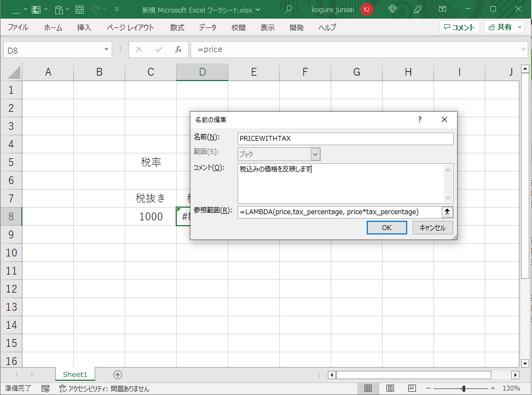This screenshot has width=532, height=395.
Task: Switch to Normal view icon
Action: click(368, 388)
